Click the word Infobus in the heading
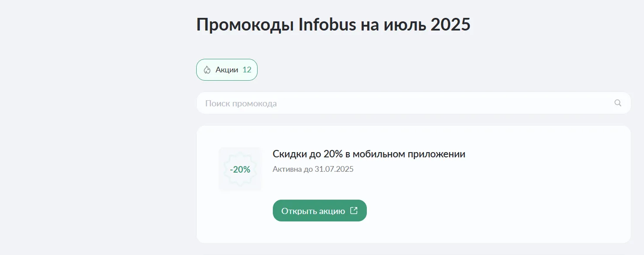The width and height of the screenshot is (644, 255). pyautogui.click(x=327, y=25)
